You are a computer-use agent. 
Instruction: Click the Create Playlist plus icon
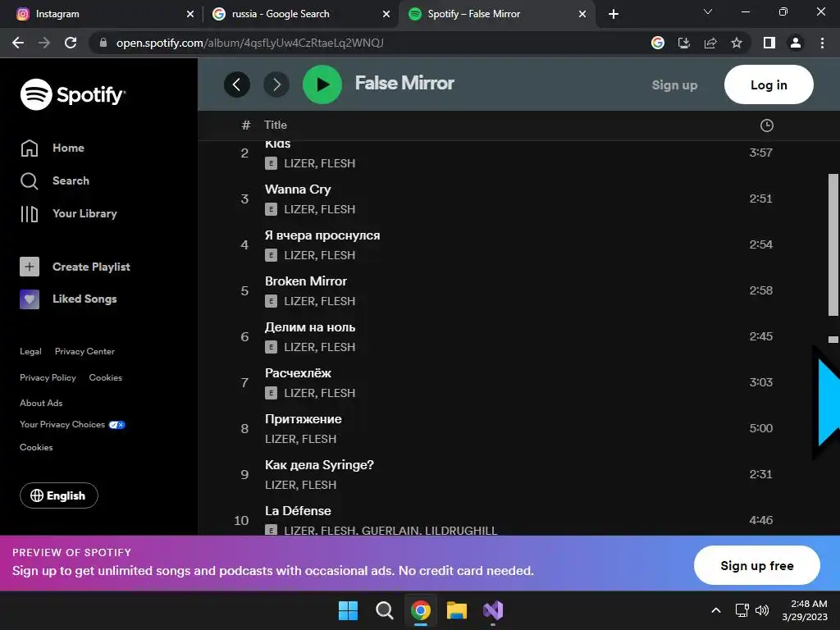(x=30, y=267)
